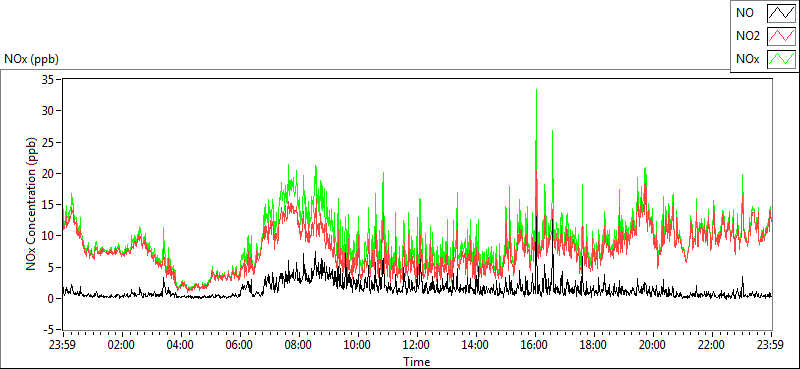Click the left 23:59 x-axis start time
This screenshot has height=369, width=800.
click(x=63, y=344)
